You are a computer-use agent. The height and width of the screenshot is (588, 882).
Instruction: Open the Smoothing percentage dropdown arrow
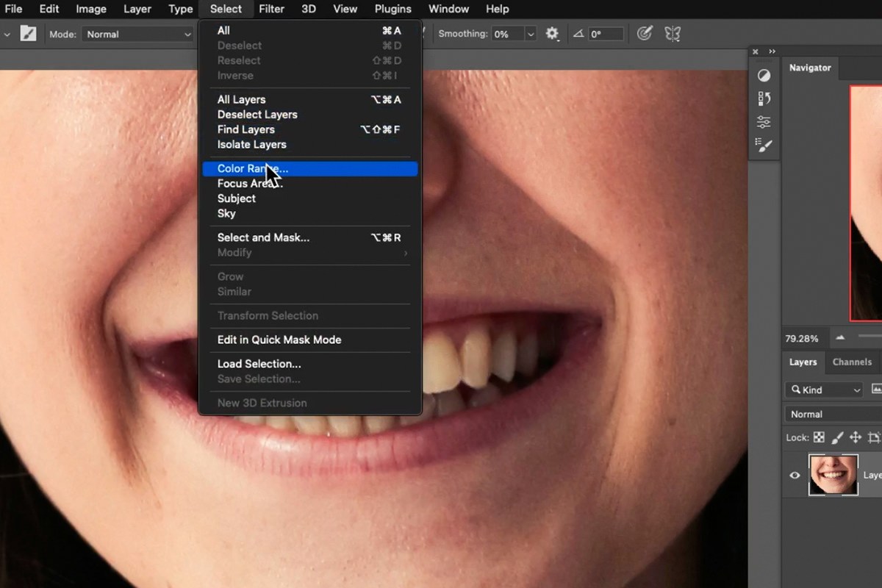pyautogui.click(x=530, y=34)
